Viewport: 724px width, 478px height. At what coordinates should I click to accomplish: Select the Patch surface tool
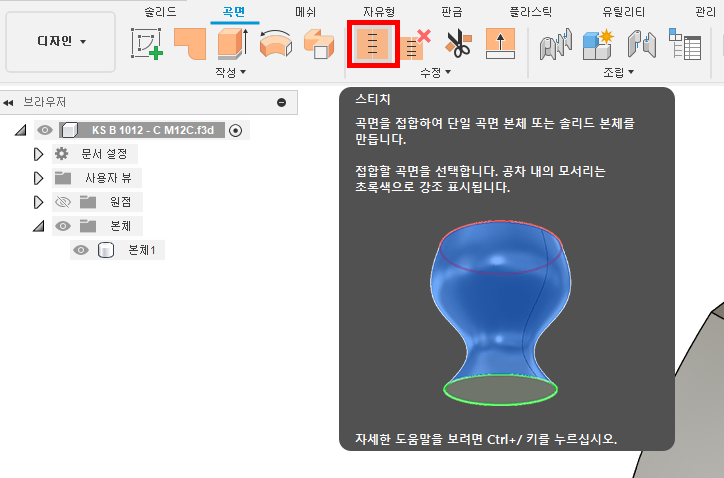coord(190,44)
